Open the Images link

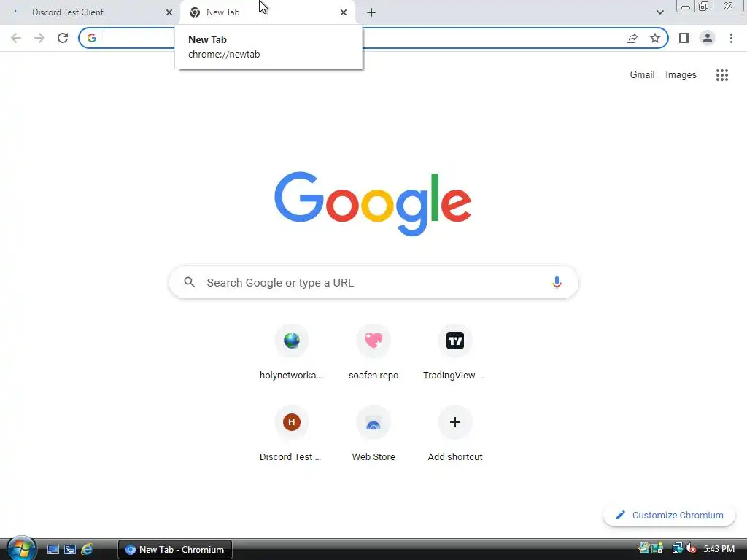tap(681, 75)
